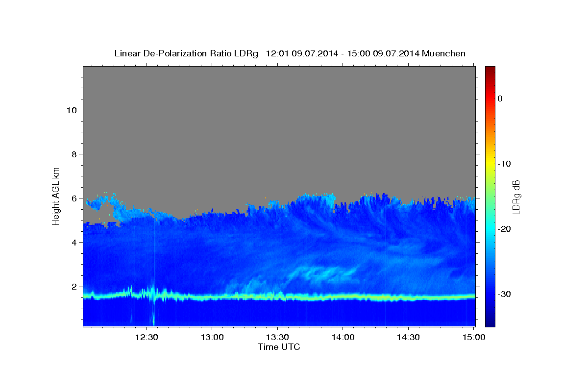The image size is (588, 392).
Task: Click the height tick label 4
Action: (73, 242)
